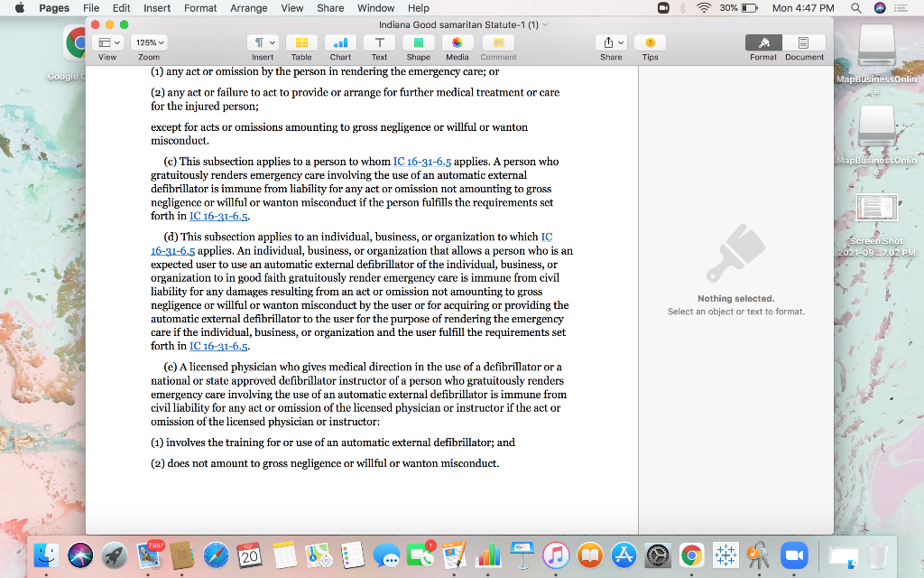Open Messages from the Dock
The height and width of the screenshot is (578, 924).
(x=386, y=555)
